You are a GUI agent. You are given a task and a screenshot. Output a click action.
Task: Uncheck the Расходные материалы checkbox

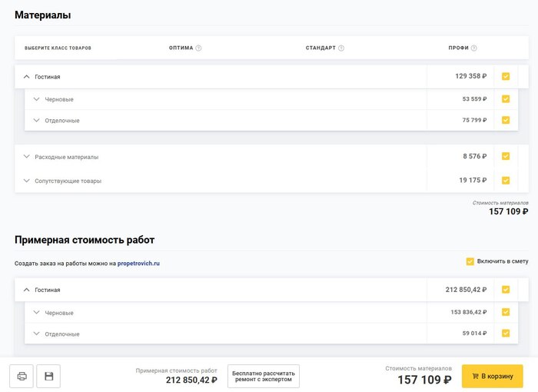click(506, 156)
